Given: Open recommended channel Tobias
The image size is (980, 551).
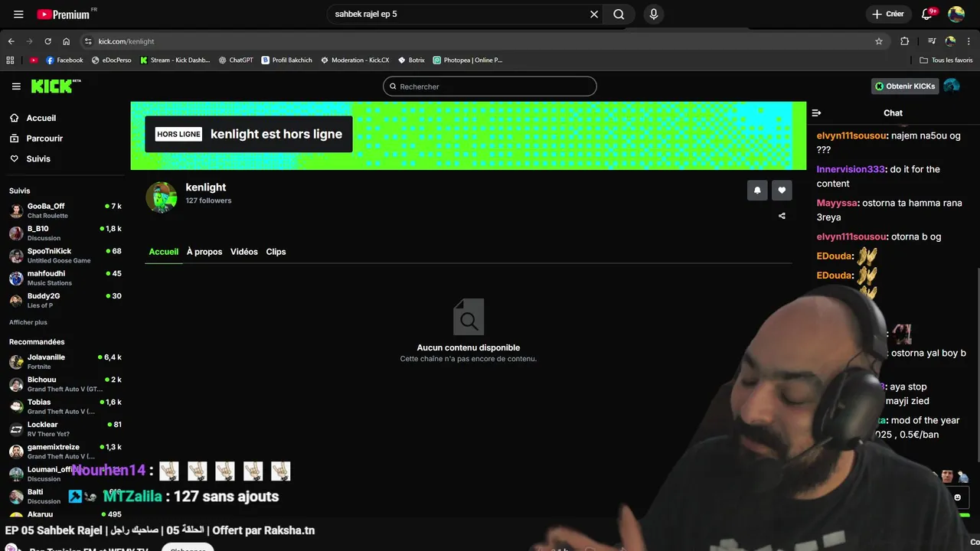Looking at the screenshot, I should click(65, 406).
